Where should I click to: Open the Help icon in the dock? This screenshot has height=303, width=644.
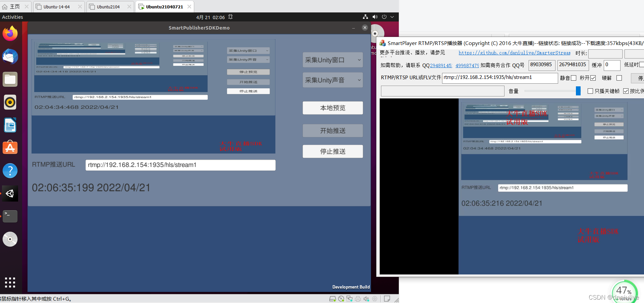[10, 171]
